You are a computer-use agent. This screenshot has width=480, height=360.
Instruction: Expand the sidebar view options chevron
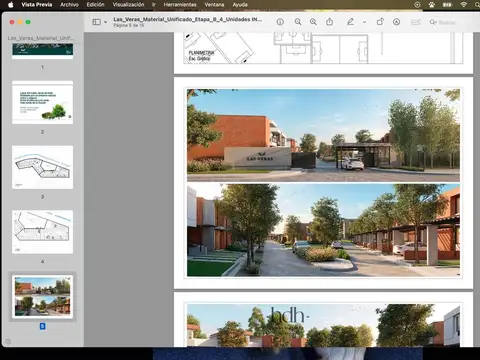tap(105, 22)
